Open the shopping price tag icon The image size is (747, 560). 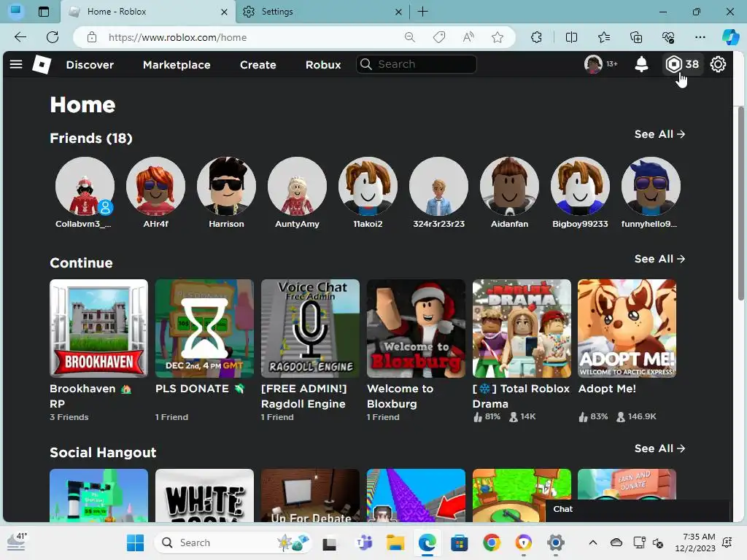coord(439,37)
